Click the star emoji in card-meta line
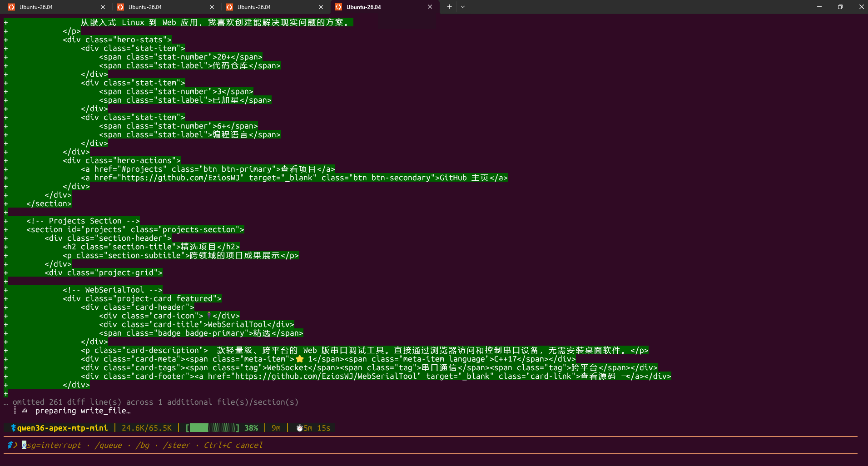The image size is (868, 466). (300, 359)
